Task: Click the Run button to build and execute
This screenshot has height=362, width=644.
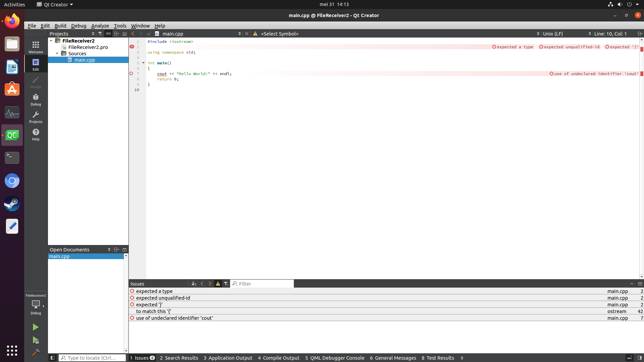Action: point(36,327)
